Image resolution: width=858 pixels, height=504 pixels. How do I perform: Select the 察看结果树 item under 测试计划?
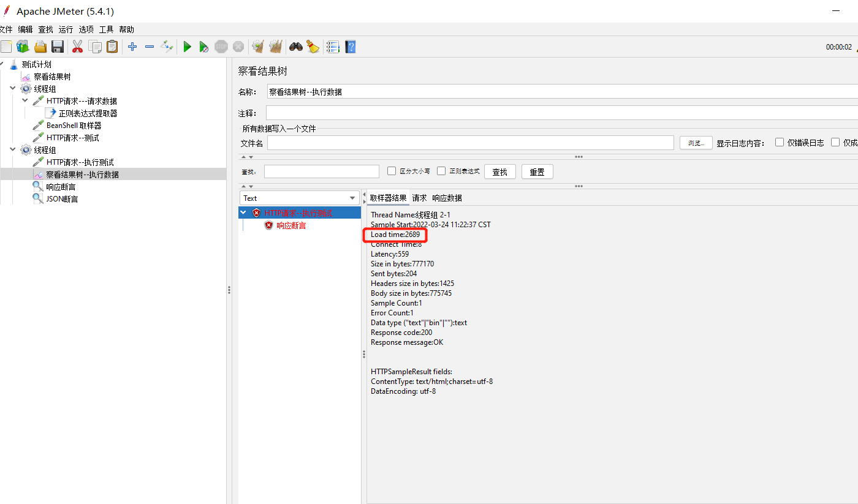(x=52, y=77)
